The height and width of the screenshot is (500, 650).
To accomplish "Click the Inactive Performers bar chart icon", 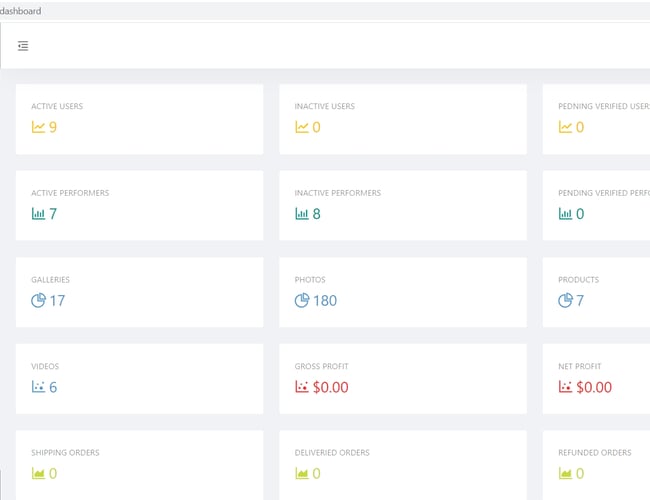I will tap(301, 214).
